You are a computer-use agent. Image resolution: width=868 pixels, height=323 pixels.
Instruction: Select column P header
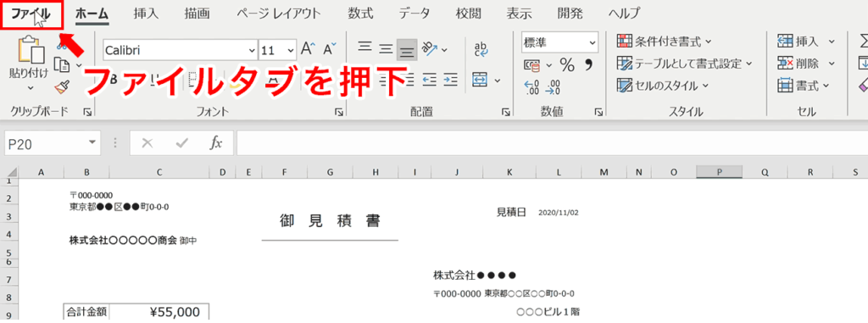pyautogui.click(x=719, y=172)
